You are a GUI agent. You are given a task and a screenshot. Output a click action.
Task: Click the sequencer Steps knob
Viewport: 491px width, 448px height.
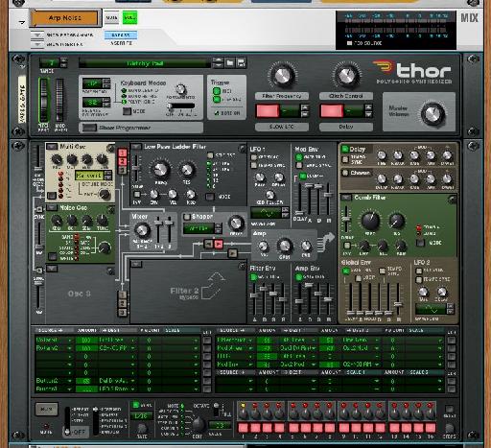coord(449,428)
